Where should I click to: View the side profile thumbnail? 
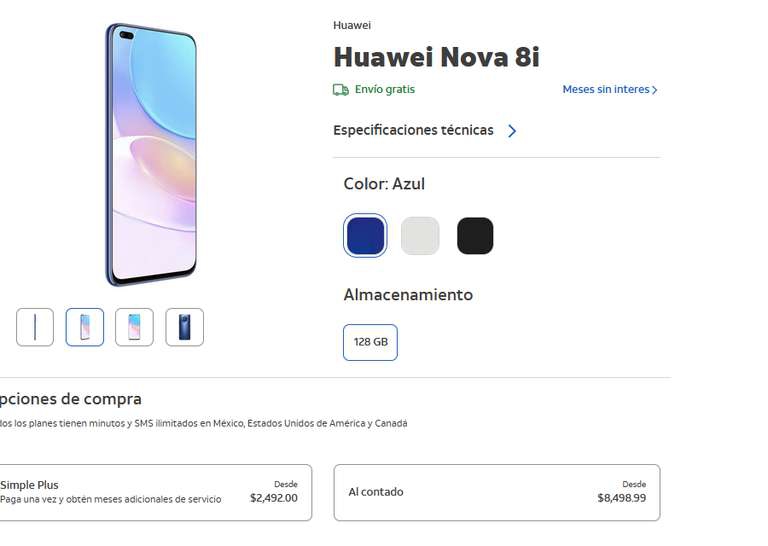point(35,327)
